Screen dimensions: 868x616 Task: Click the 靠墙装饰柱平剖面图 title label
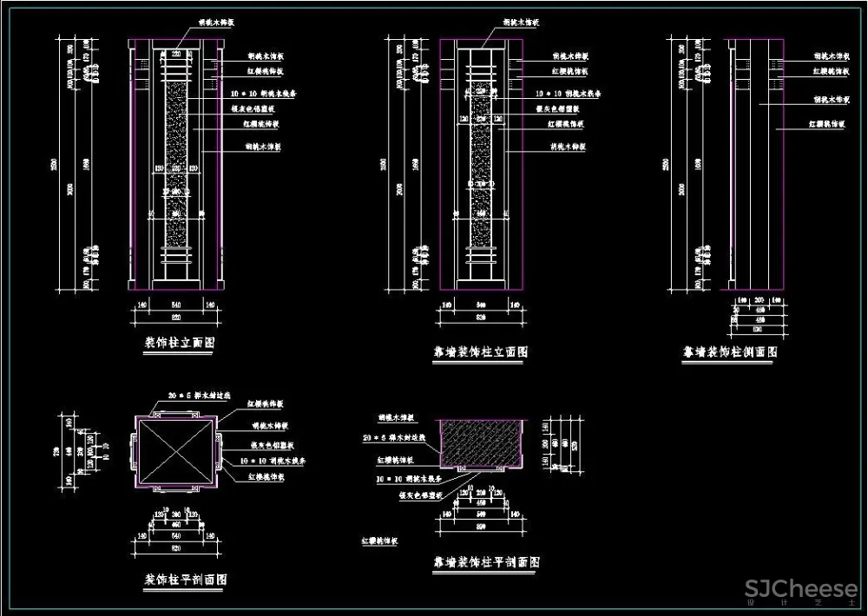click(487, 562)
